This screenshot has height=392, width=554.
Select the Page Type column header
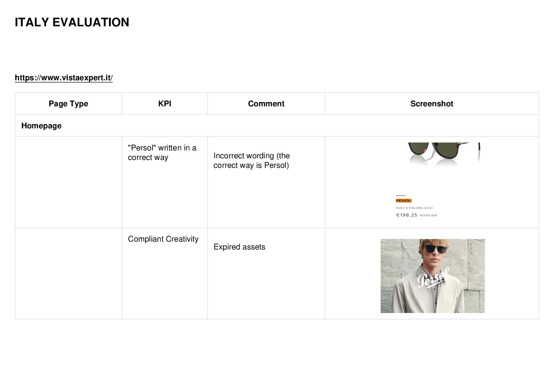[x=68, y=104]
